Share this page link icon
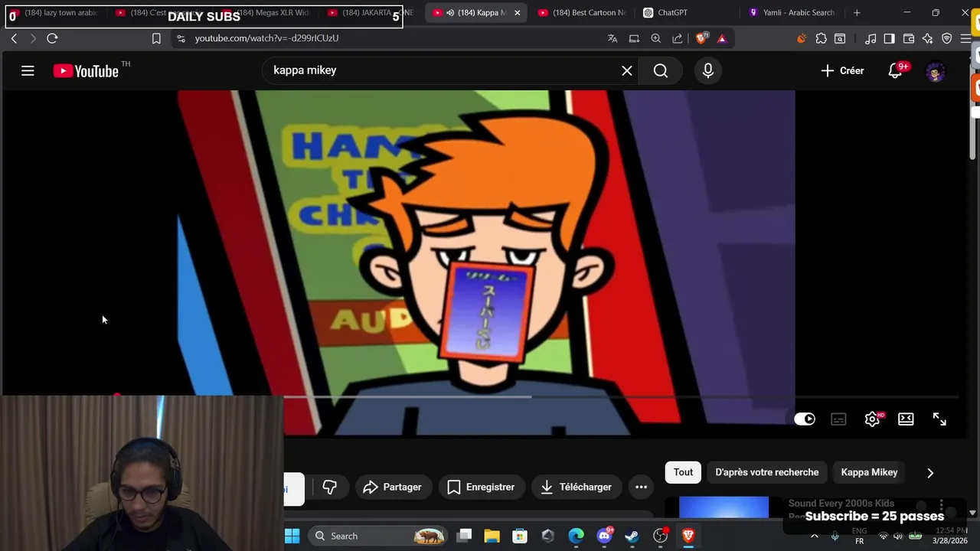The image size is (980, 551). 678,38
